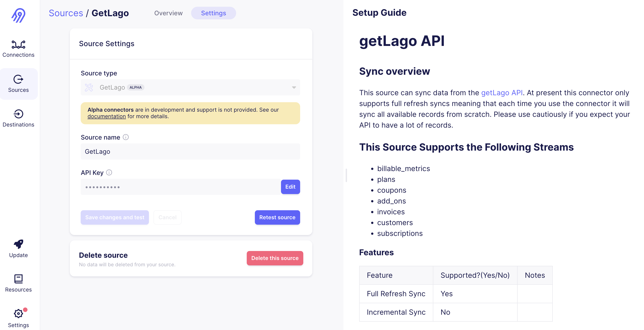Switch to the Overview tab
644x330 pixels.
168,13
